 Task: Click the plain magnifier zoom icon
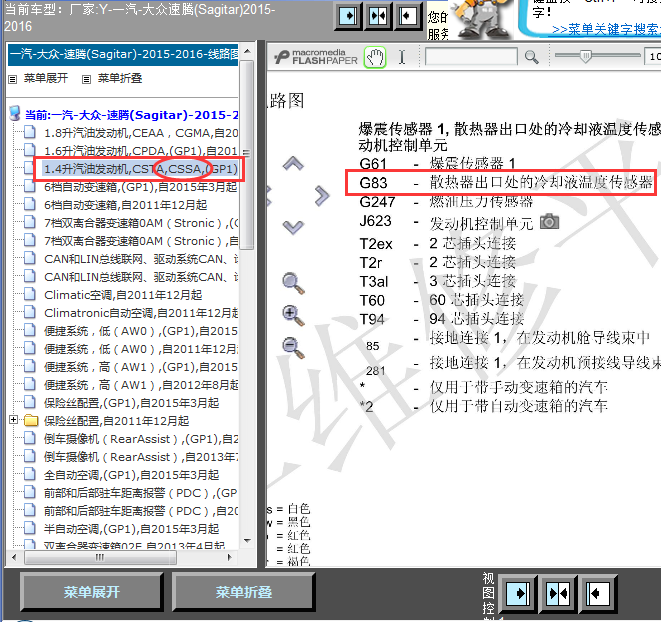(293, 283)
